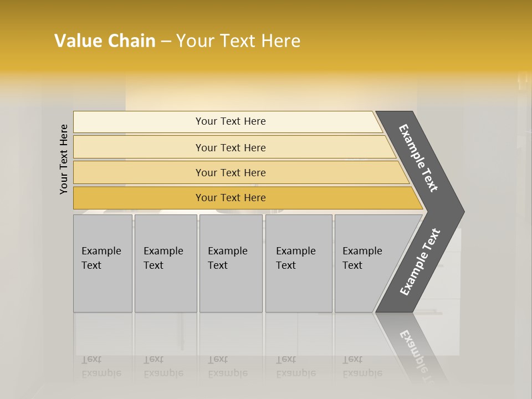Image resolution: width=532 pixels, height=399 pixels.
Task: Click the vertical "Your Text Here" side label
Action: click(x=64, y=160)
